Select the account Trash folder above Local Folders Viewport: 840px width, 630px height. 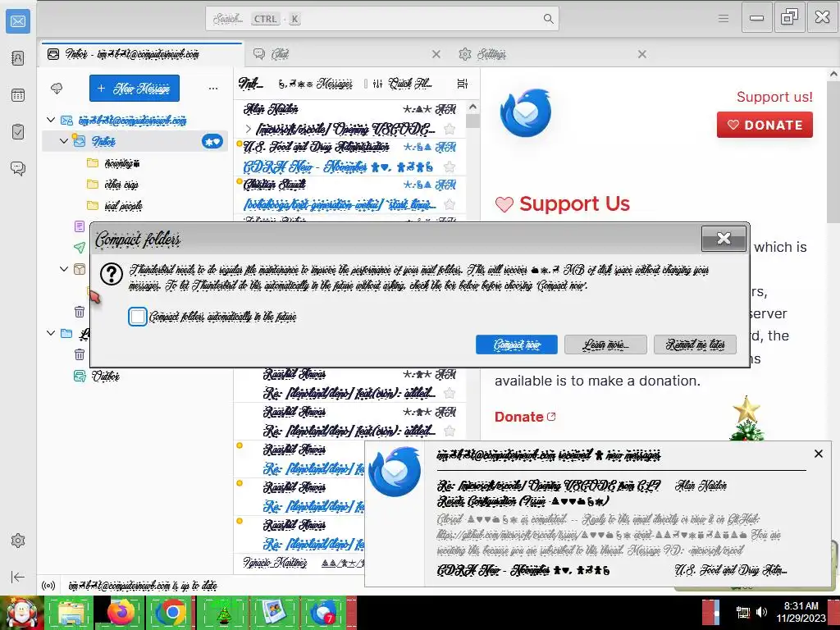point(80,311)
